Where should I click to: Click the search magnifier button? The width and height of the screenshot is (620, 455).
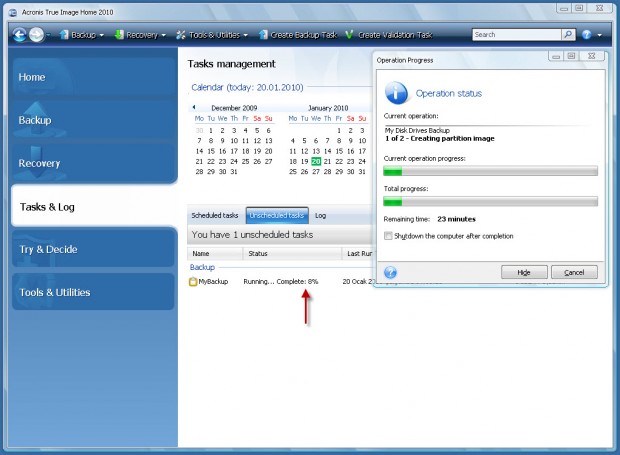[x=568, y=35]
